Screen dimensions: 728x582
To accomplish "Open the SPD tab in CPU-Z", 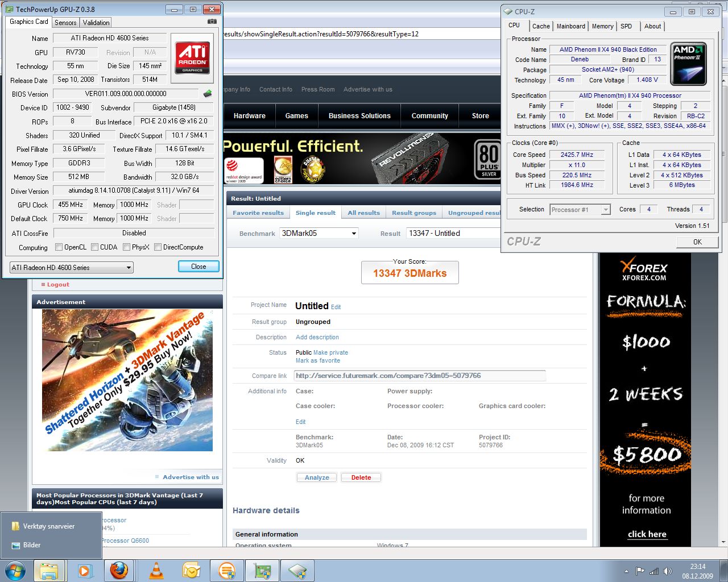I will 626,26.
